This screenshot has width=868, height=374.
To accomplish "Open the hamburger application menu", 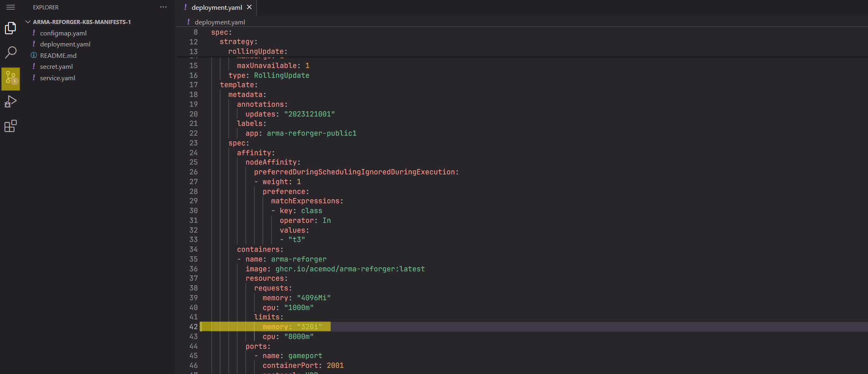I will 11,7.
